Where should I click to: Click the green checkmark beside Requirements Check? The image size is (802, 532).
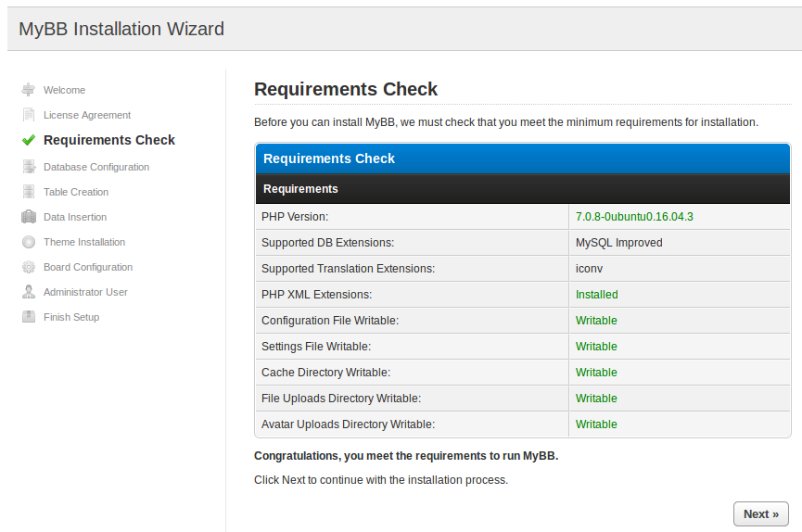(x=29, y=140)
